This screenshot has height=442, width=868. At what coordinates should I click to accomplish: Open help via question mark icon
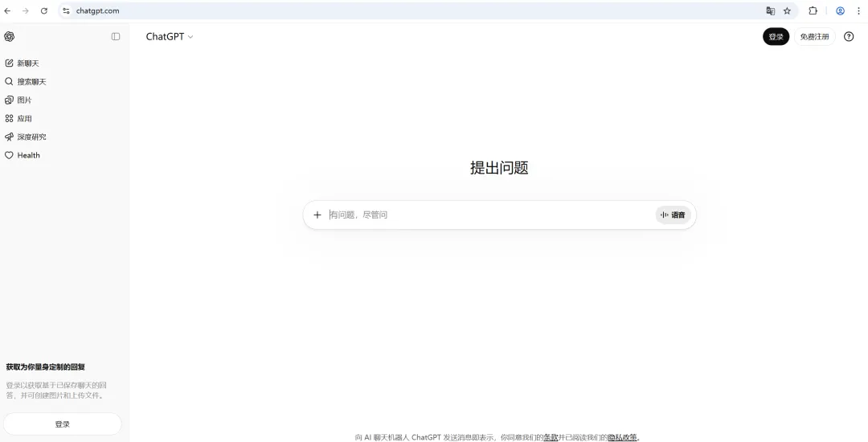point(849,36)
